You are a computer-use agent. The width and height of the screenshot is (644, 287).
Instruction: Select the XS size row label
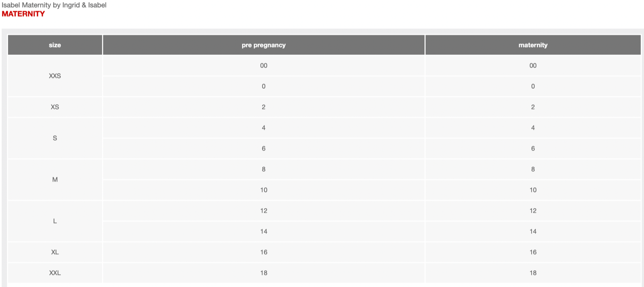tap(55, 107)
